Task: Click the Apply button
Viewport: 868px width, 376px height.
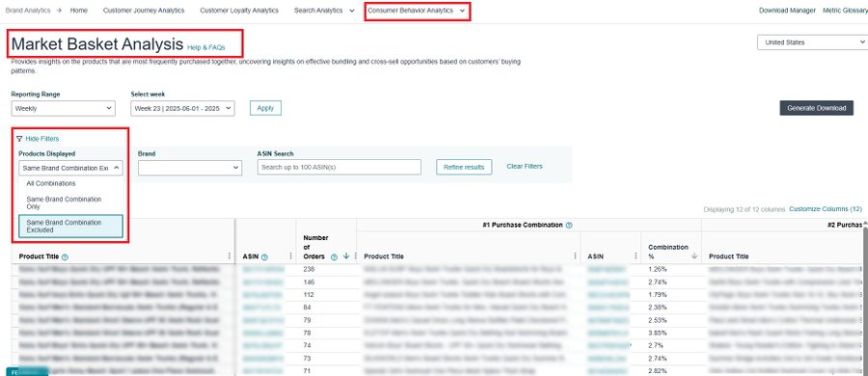Action: point(266,108)
